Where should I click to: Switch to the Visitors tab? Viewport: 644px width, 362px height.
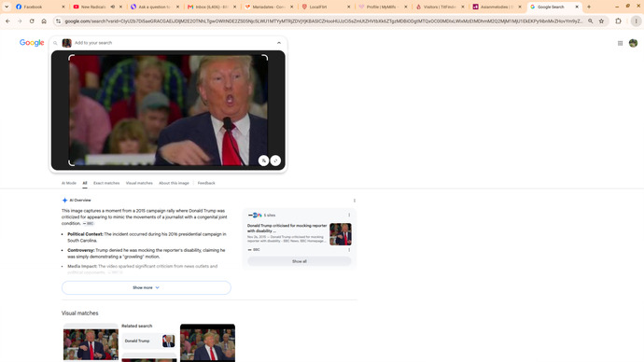click(x=440, y=7)
